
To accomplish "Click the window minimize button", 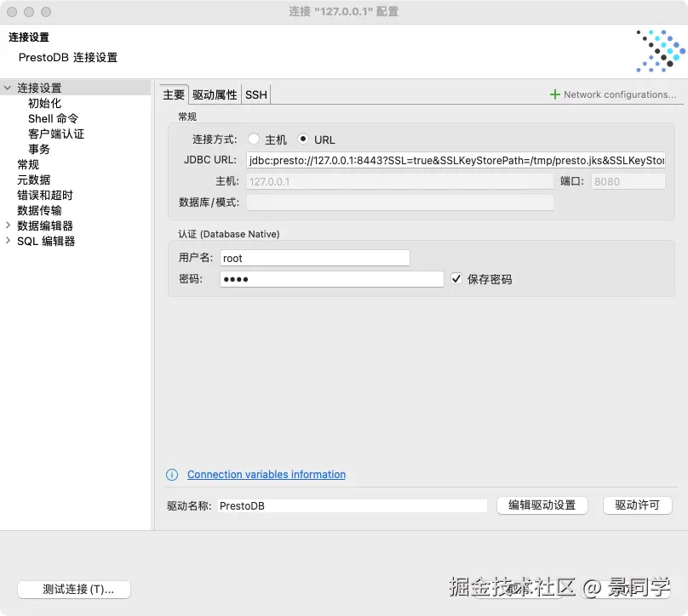I will click(x=29, y=12).
